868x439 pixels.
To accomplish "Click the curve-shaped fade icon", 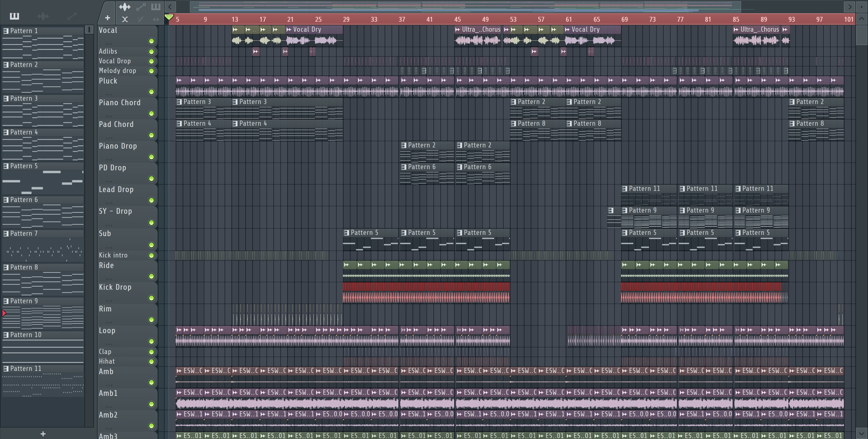I will coord(141,19).
